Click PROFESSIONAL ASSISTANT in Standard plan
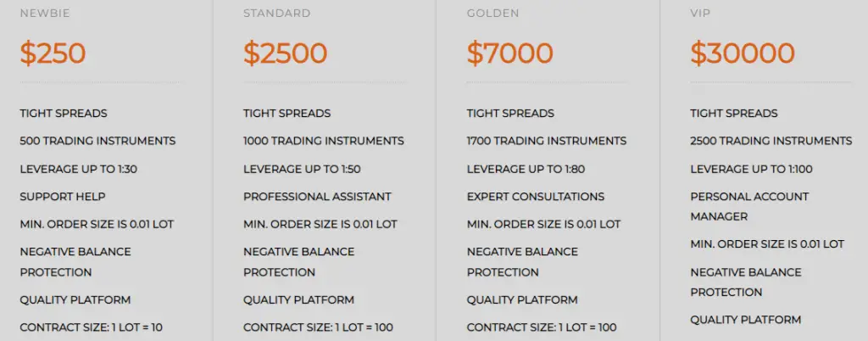868x341 pixels. tap(317, 197)
